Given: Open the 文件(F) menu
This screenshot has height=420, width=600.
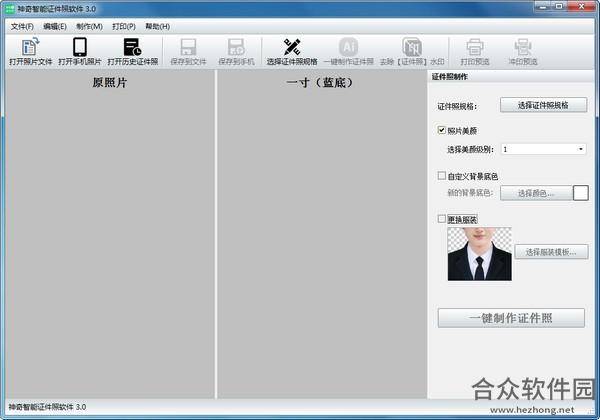Looking at the screenshot, I should [22, 26].
